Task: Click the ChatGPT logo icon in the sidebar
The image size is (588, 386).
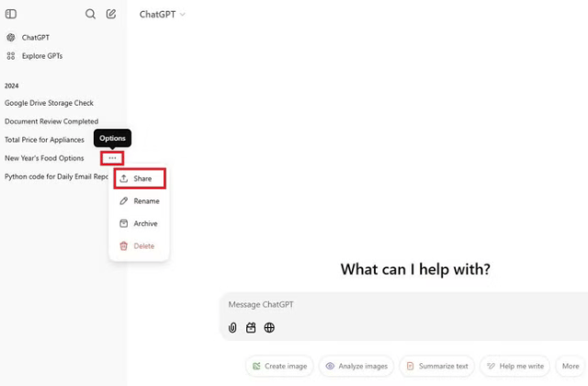Action: [x=11, y=38]
